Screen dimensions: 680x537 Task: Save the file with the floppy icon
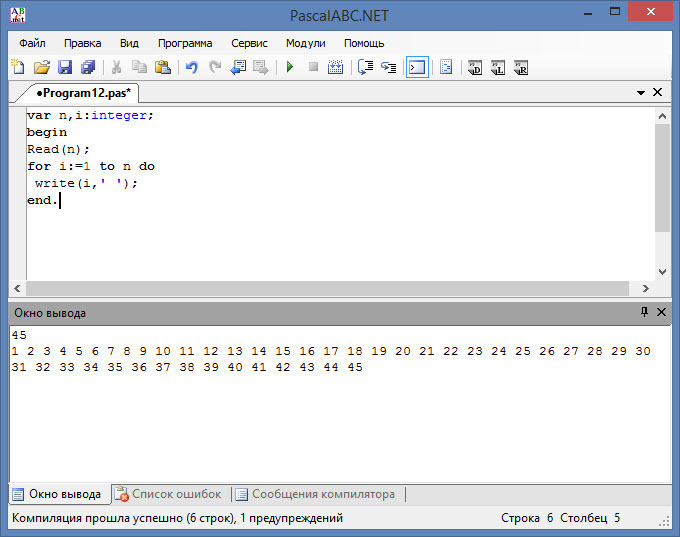pos(65,67)
